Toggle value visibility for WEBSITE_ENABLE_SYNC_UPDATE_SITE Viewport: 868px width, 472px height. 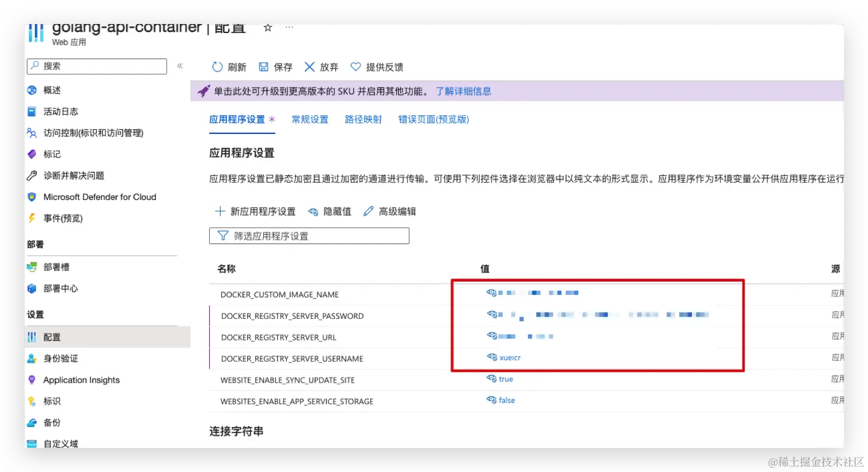point(492,379)
